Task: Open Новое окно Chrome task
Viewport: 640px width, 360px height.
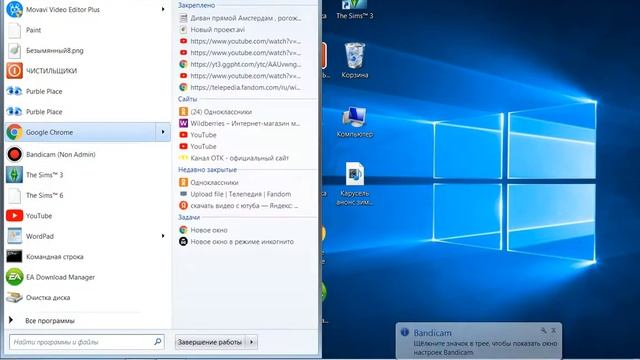Action: 204,230
